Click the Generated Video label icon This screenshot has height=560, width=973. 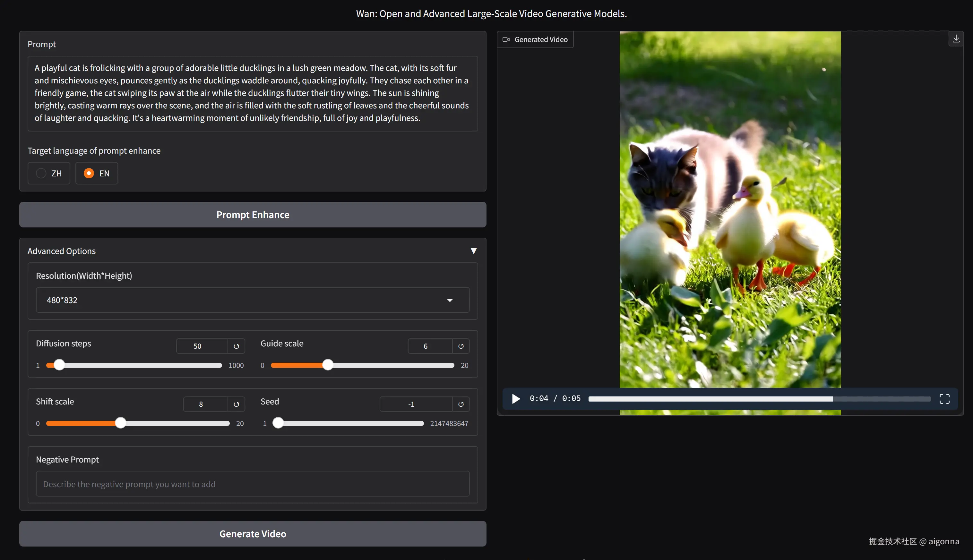tap(506, 39)
